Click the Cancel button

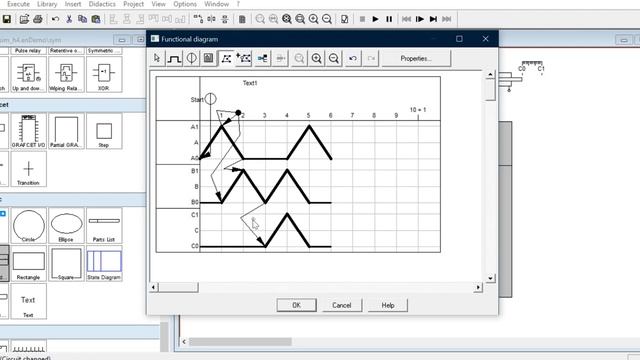342,305
